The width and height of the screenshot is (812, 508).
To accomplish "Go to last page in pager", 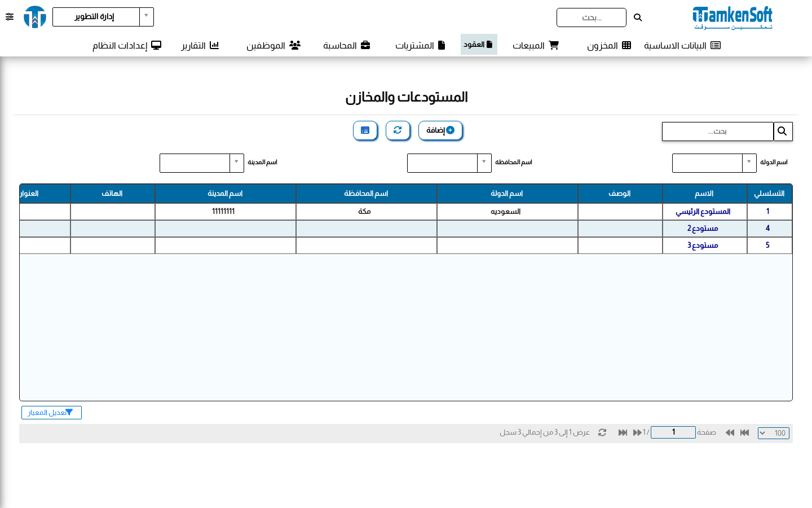I will tap(623, 433).
